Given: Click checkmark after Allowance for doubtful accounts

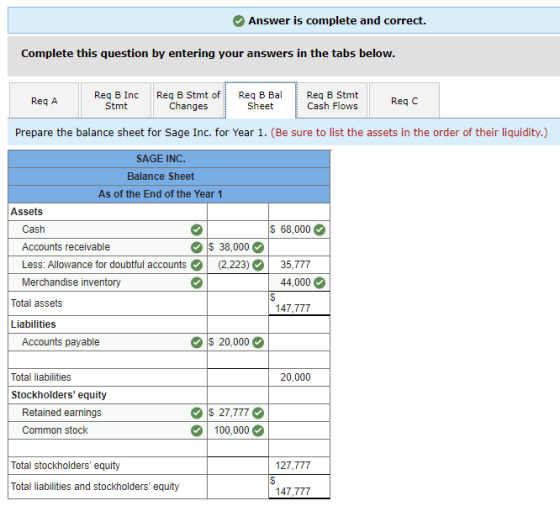Looking at the screenshot, I should pos(196,265).
